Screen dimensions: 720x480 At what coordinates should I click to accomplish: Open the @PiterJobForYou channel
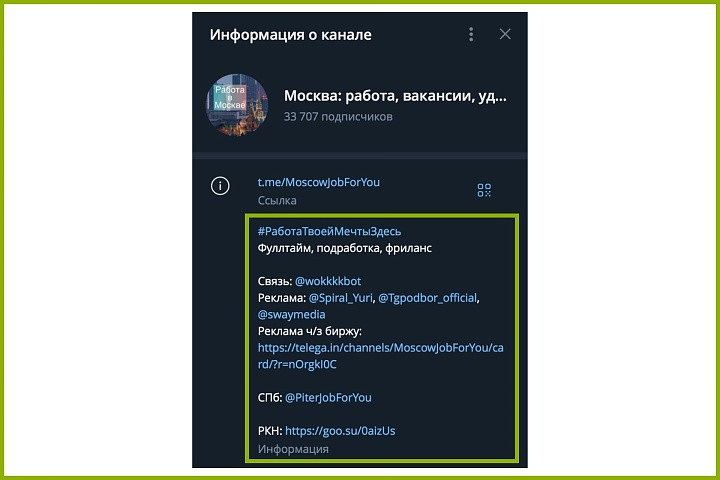coord(328,398)
